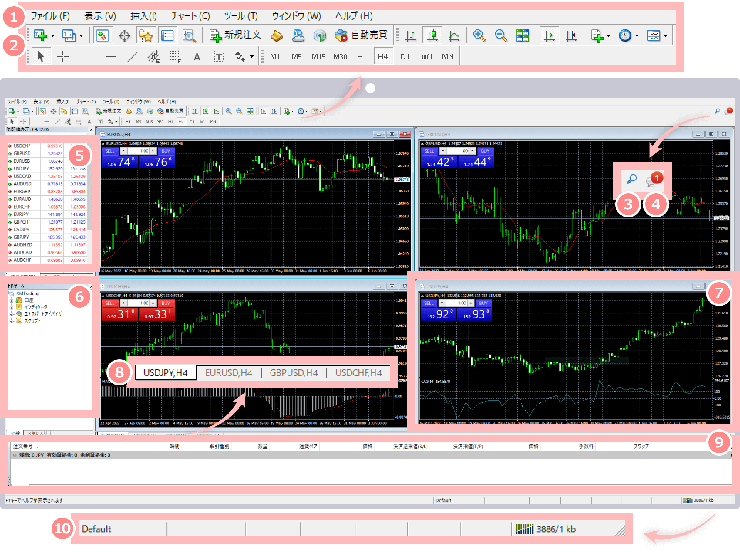Open the enlarged search magnifier icon

631,179
